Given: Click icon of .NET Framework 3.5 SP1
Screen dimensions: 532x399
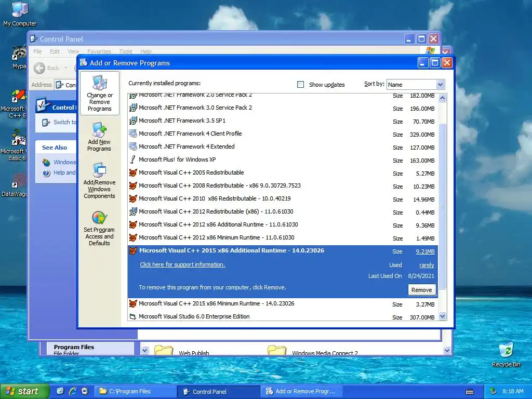Looking at the screenshot, I should coord(133,121).
